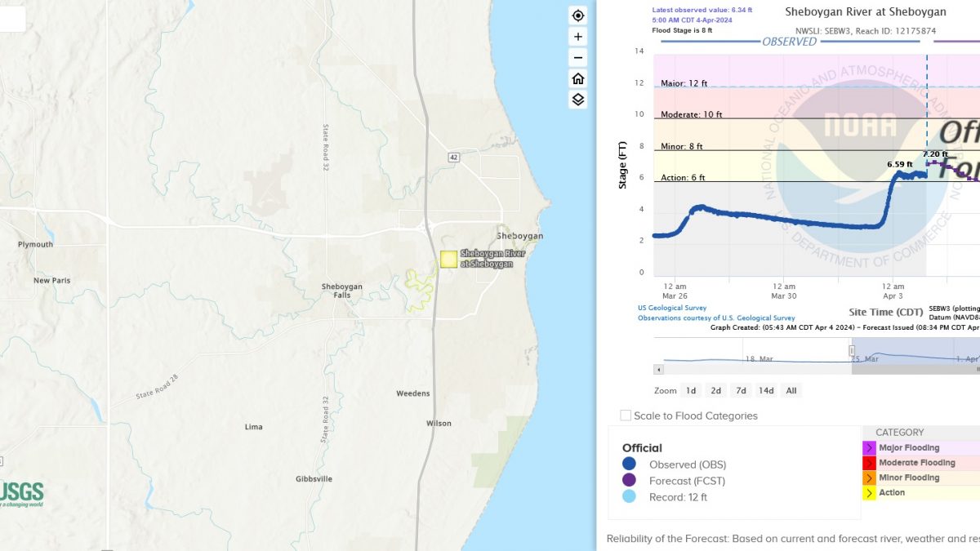Click the Major: 12 ft threshold label

pos(684,83)
